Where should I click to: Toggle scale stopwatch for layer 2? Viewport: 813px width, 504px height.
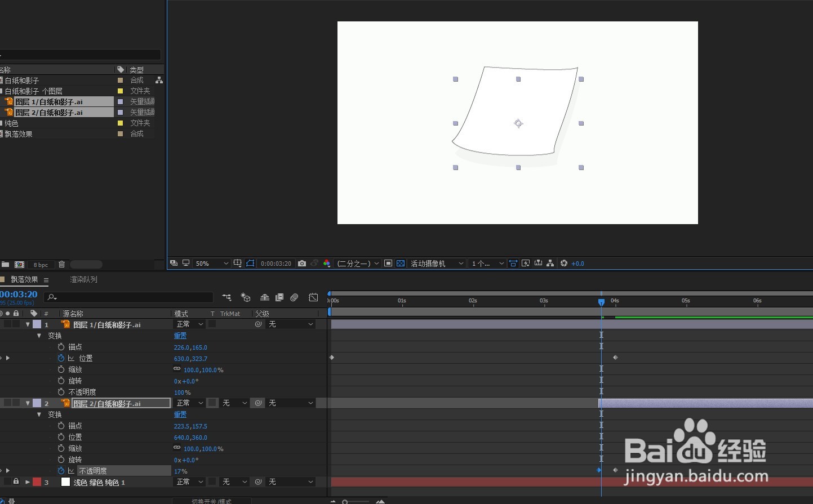point(61,448)
